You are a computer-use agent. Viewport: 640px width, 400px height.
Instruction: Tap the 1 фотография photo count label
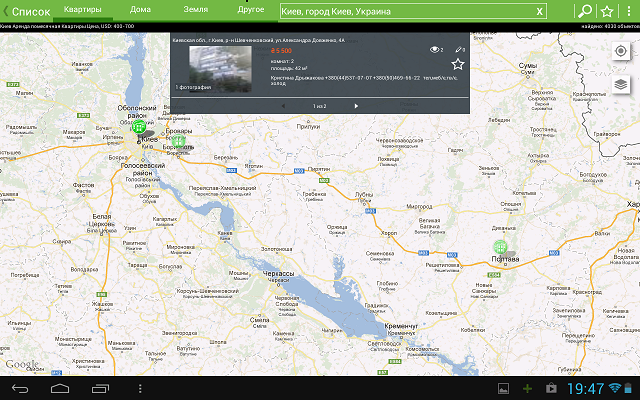(x=193, y=87)
